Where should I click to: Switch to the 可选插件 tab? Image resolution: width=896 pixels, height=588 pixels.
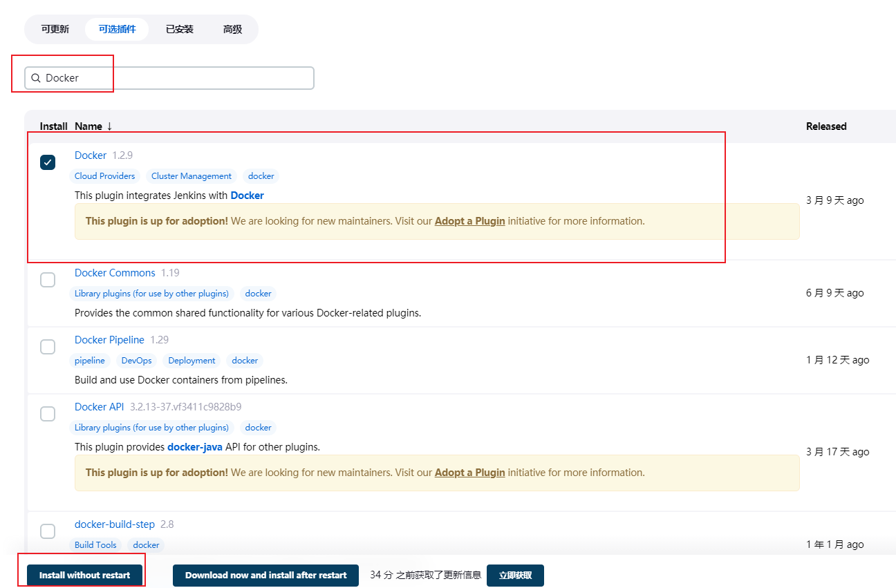pos(117,30)
